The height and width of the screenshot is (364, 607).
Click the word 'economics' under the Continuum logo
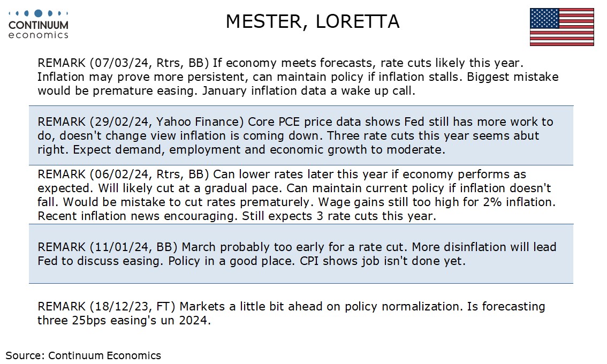click(39, 35)
